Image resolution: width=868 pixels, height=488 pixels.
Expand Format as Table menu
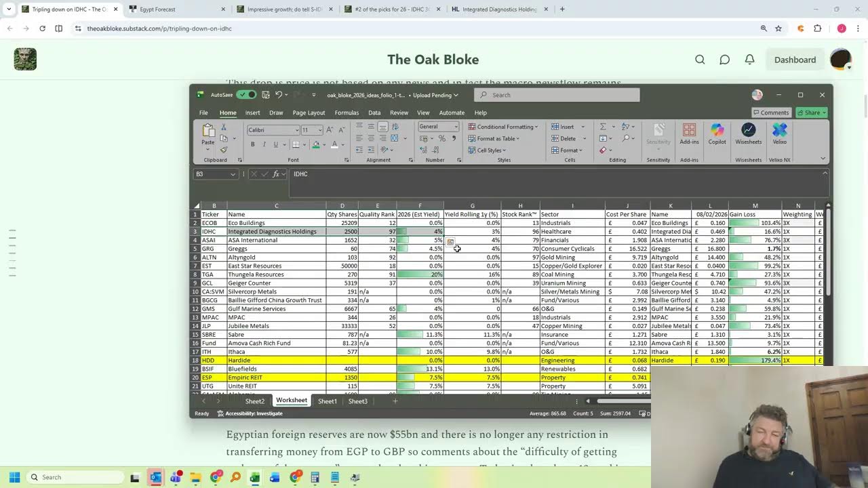click(x=494, y=138)
